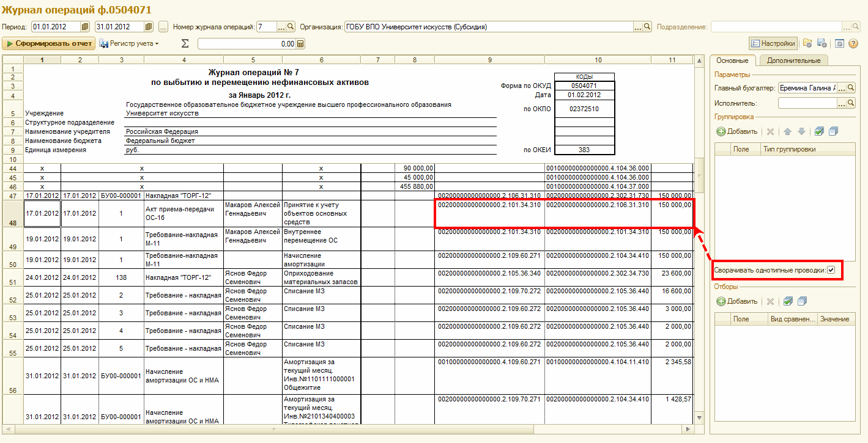Open calendar for start date 01.01.2012

pos(85,27)
